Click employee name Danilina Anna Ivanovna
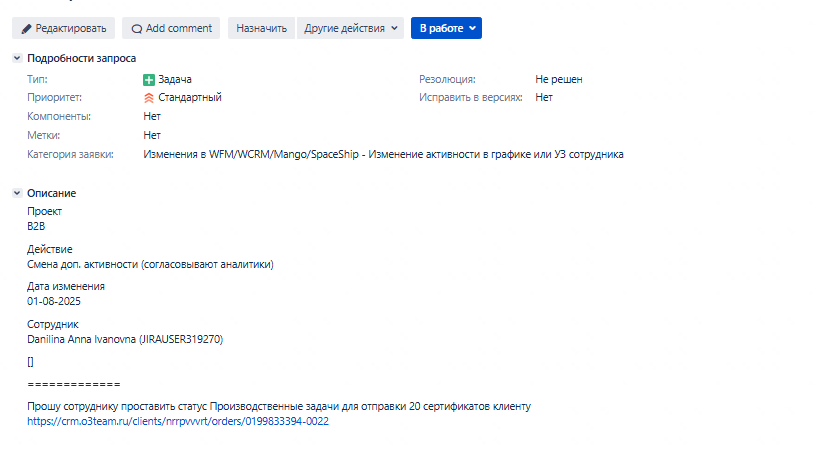 pos(81,339)
